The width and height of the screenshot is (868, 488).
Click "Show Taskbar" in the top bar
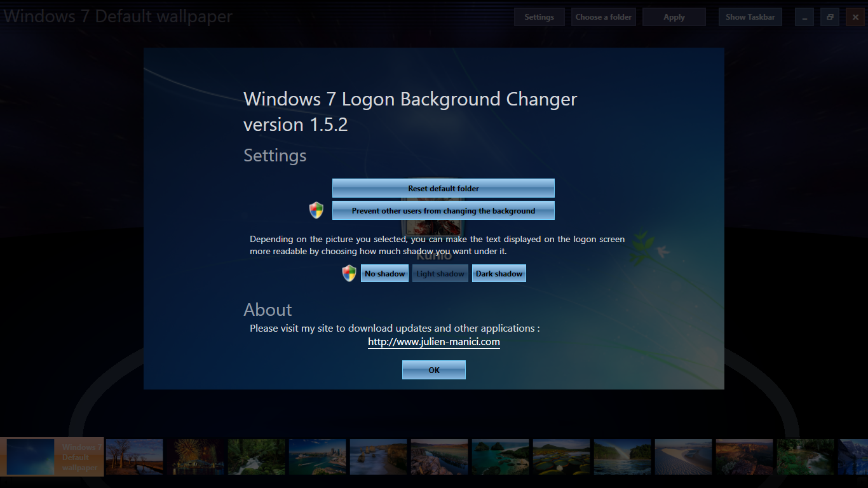(x=750, y=17)
